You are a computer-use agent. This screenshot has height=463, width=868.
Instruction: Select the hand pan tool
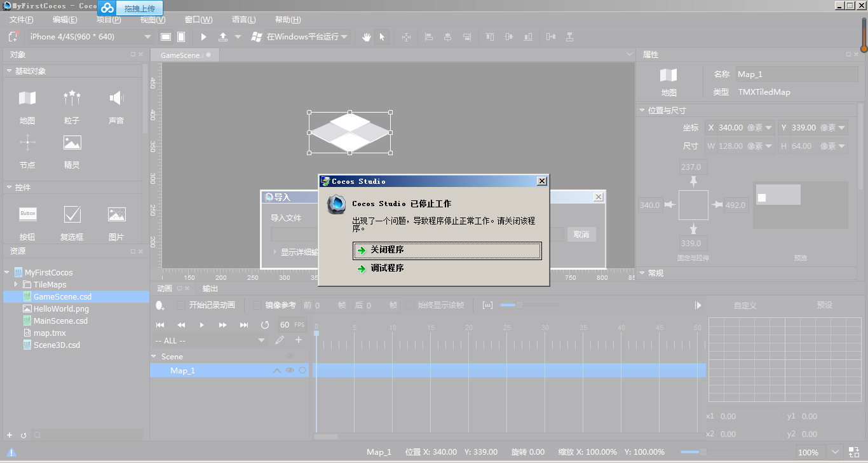pos(367,37)
